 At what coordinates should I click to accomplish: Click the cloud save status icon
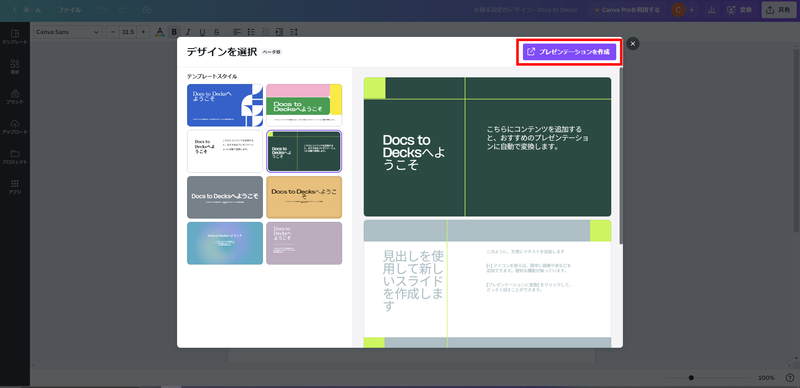click(x=146, y=10)
